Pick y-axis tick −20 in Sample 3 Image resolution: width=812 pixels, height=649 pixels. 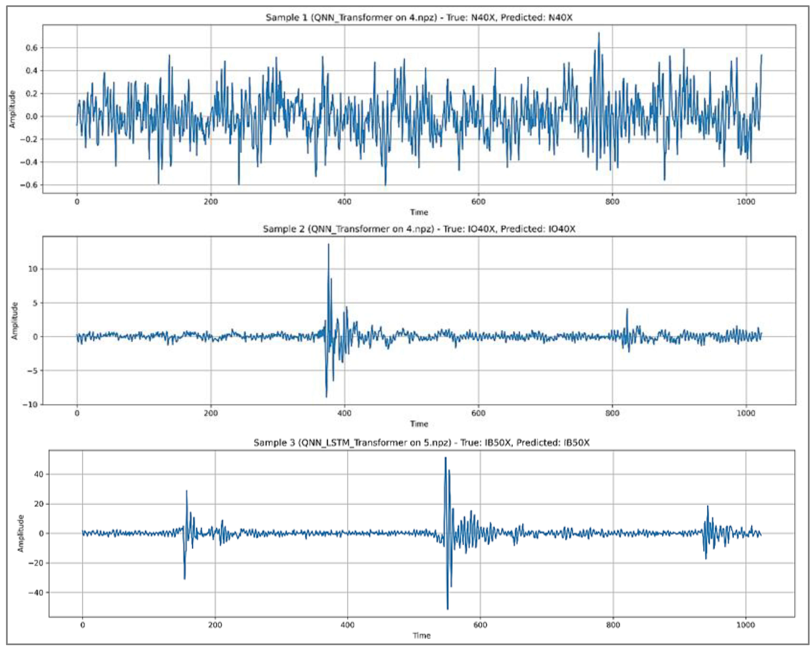[36, 563]
